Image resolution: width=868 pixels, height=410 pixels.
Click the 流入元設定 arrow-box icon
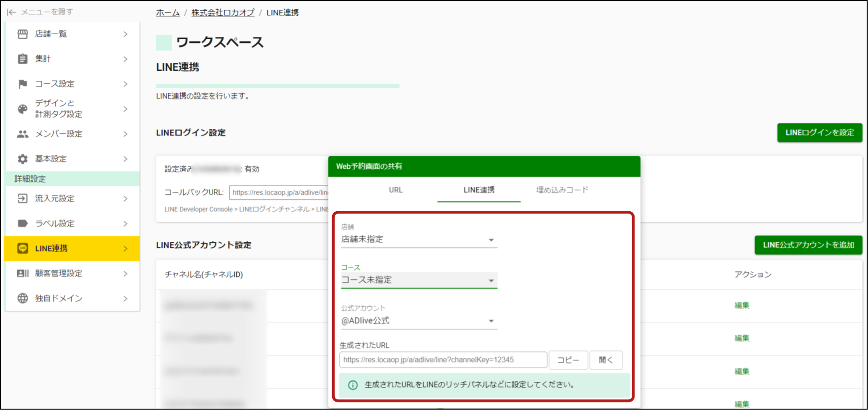(x=23, y=198)
